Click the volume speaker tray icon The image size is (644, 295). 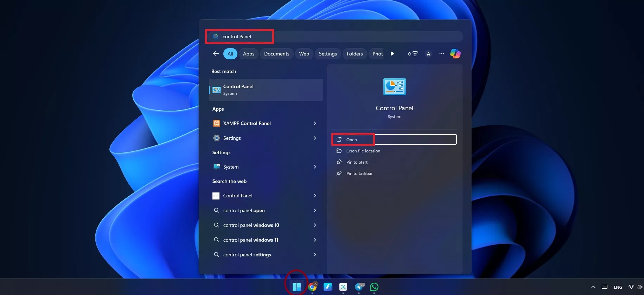pos(639,287)
